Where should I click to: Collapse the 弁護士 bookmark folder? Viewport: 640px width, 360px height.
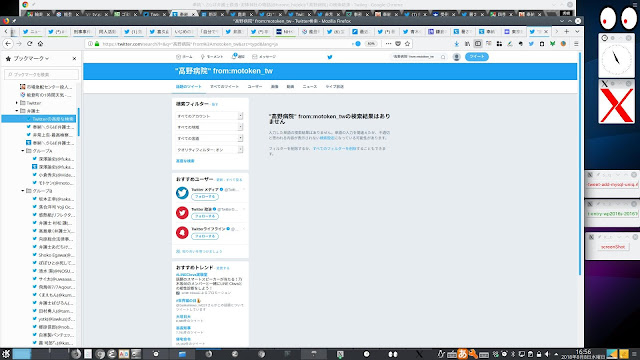point(17,111)
